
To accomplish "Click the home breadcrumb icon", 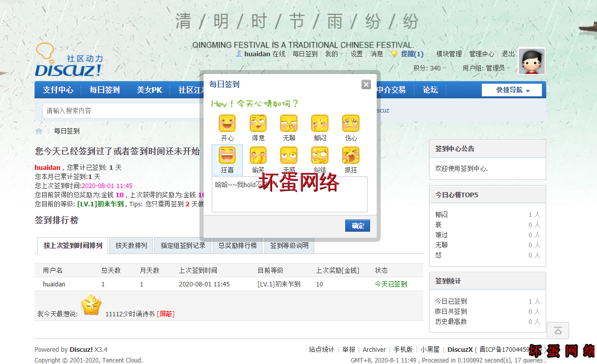I will point(39,131).
